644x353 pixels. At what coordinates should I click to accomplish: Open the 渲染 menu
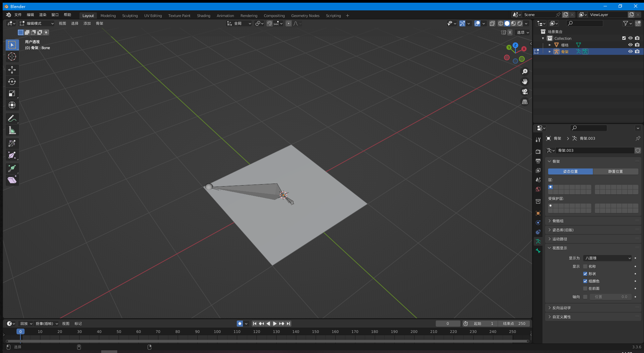click(x=43, y=15)
